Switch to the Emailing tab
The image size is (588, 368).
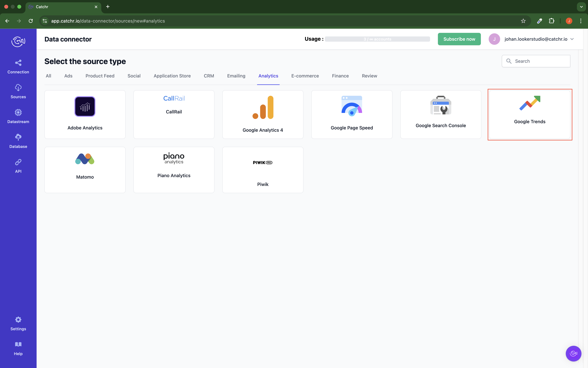[236, 76]
